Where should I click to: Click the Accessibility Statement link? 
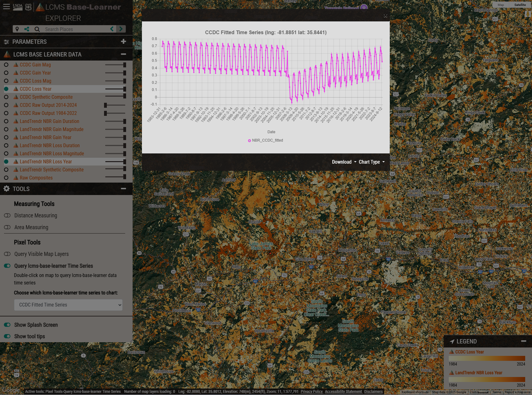tap(343, 392)
